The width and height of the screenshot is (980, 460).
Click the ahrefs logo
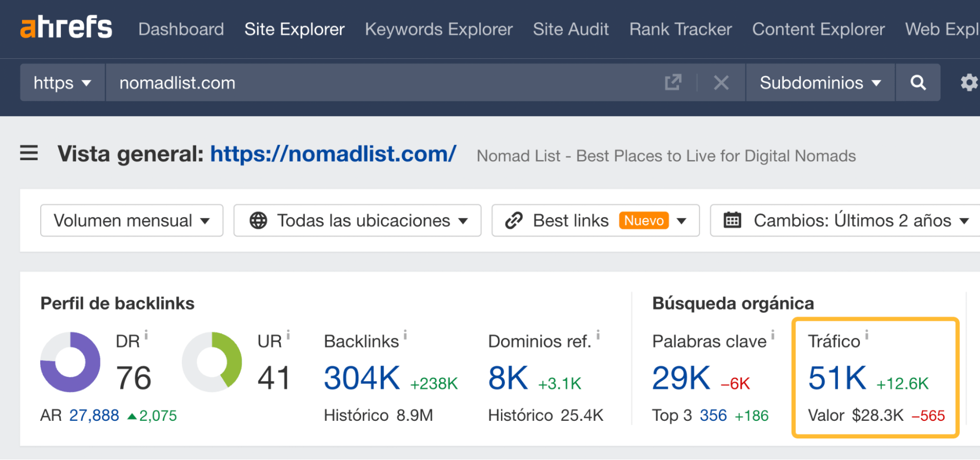[x=65, y=28]
